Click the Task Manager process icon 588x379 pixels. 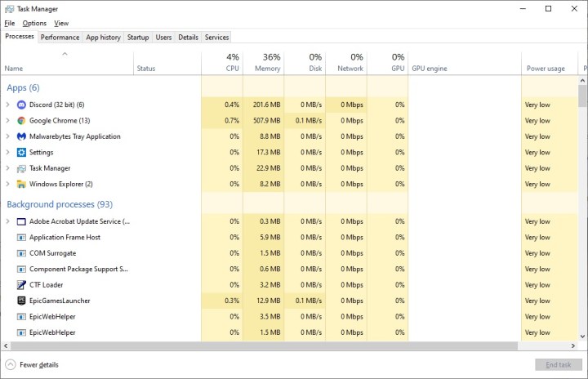pos(21,168)
